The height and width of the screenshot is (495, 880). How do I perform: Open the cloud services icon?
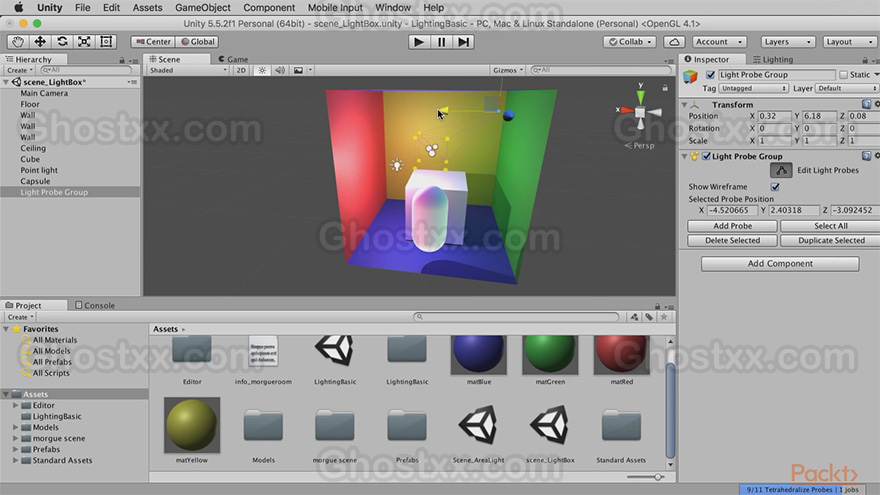(674, 42)
